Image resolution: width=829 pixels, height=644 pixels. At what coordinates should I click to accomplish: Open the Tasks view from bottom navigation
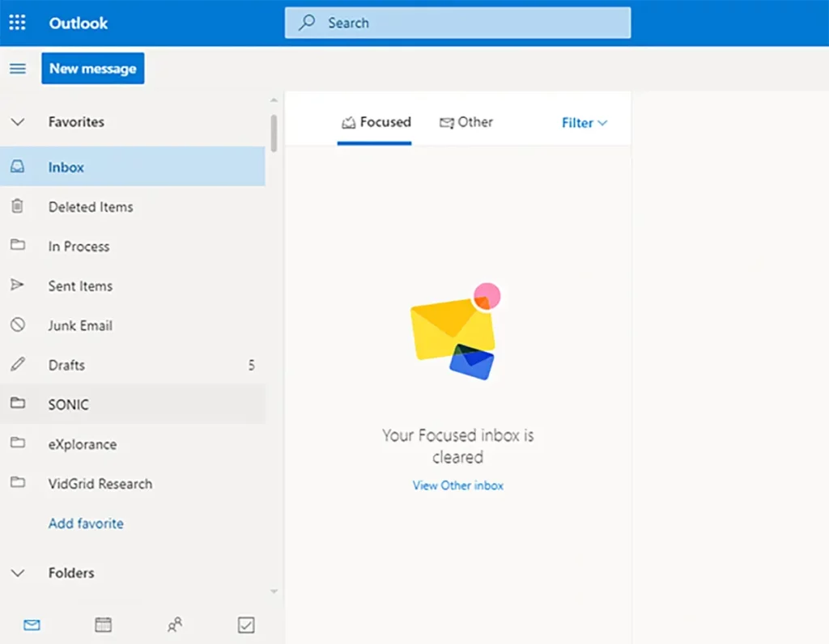245,624
